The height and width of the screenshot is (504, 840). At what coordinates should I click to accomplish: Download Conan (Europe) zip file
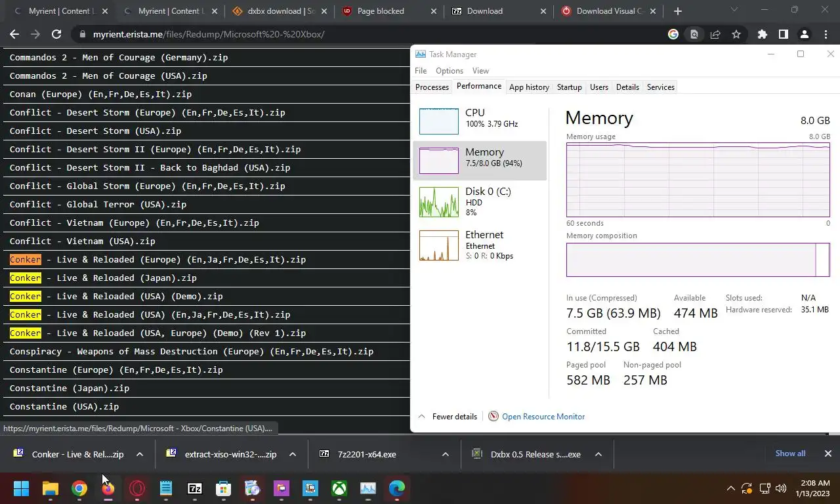pyautogui.click(x=100, y=94)
